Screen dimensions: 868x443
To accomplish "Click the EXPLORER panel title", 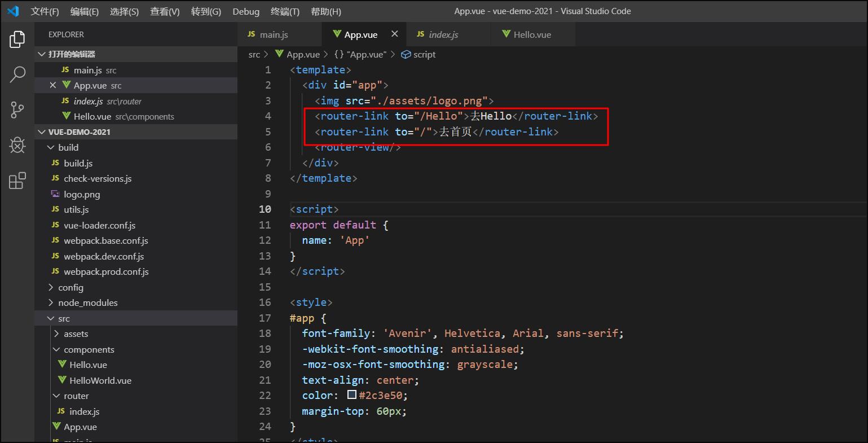I will (x=66, y=34).
